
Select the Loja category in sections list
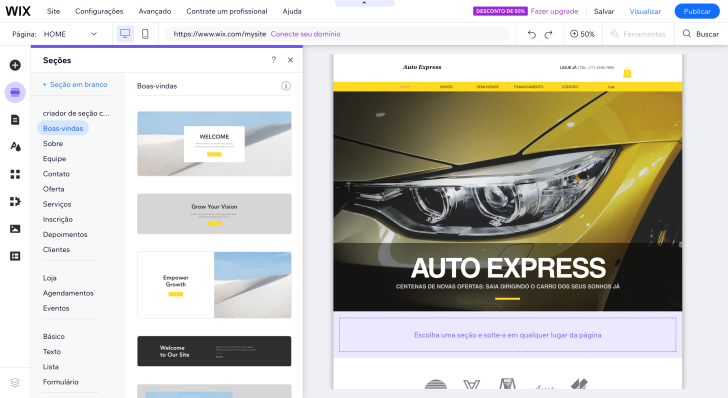(x=50, y=278)
